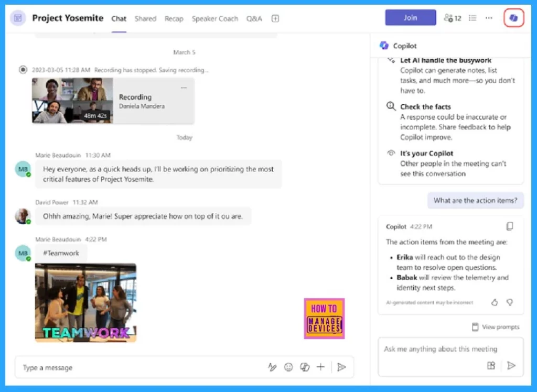
Task: Click the recording stopped status icon
Action: click(x=23, y=70)
